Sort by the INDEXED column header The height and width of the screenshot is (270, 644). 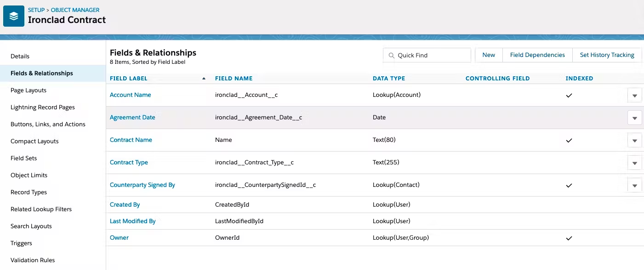click(579, 79)
